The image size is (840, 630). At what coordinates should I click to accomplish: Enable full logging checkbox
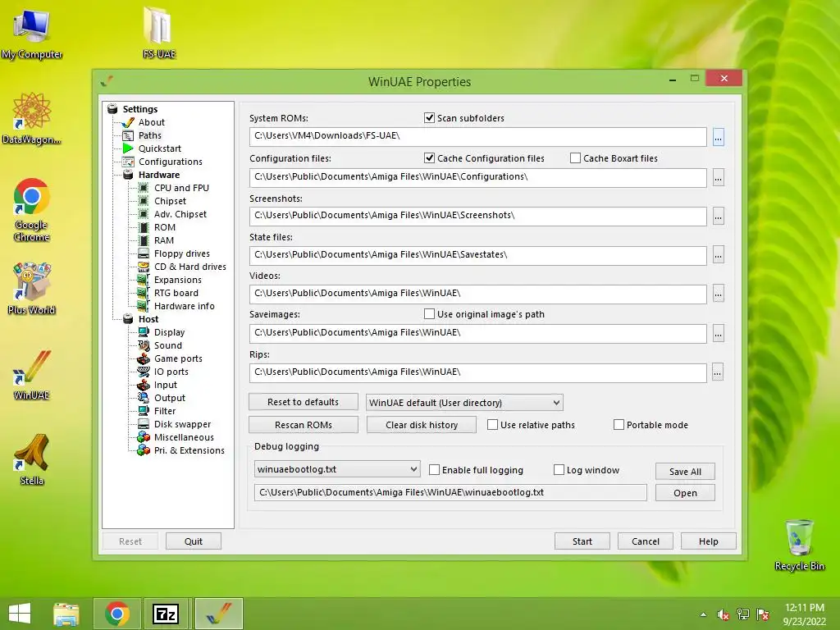pos(435,470)
